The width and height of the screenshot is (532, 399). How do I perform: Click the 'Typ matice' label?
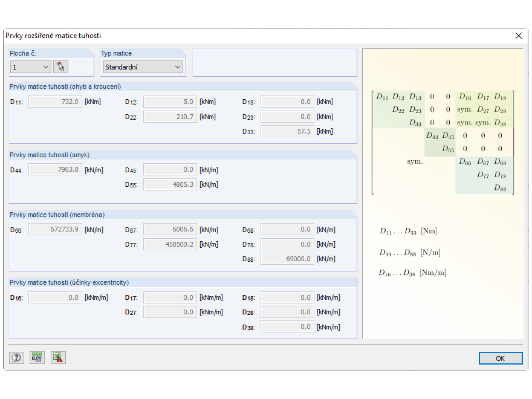(x=116, y=53)
